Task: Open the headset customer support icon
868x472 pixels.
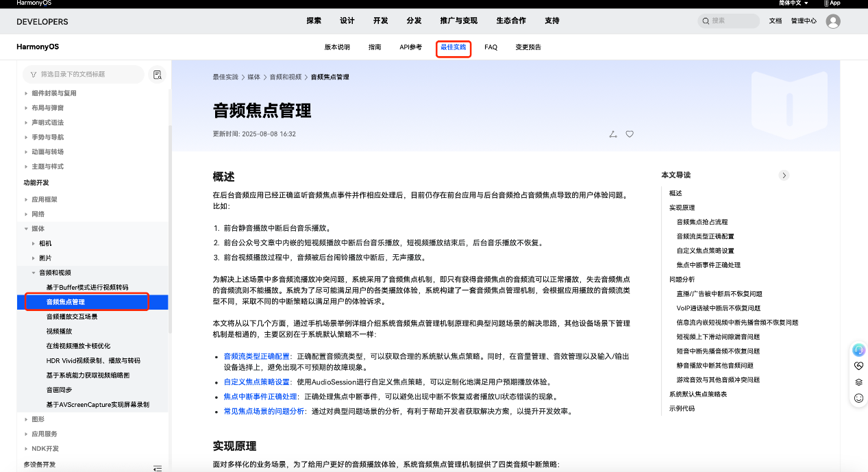Action: coord(858,350)
